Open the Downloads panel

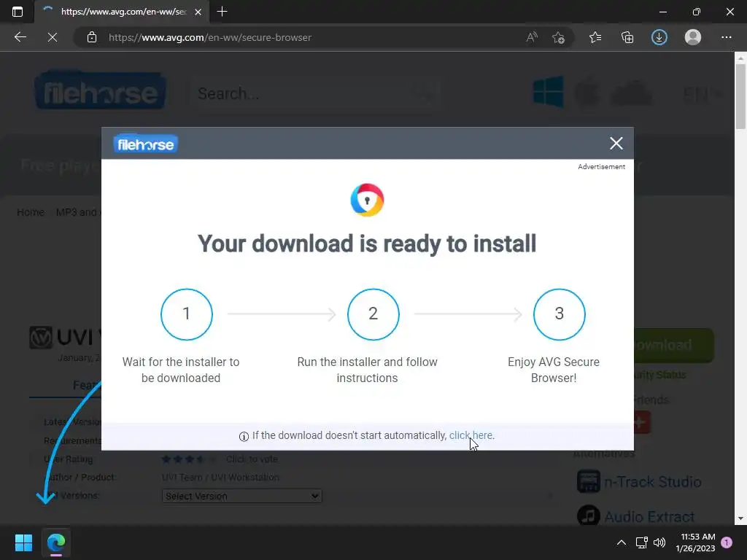(x=659, y=37)
